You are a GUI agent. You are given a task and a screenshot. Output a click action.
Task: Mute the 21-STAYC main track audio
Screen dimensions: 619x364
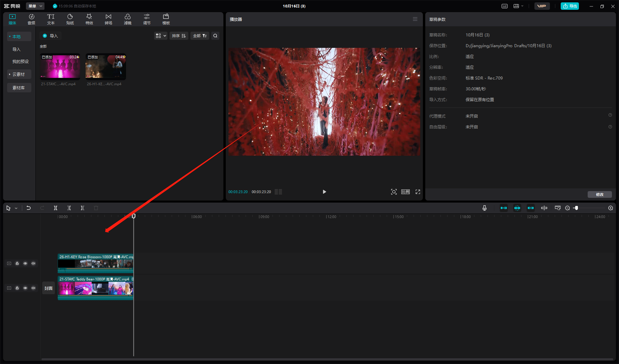click(x=33, y=288)
